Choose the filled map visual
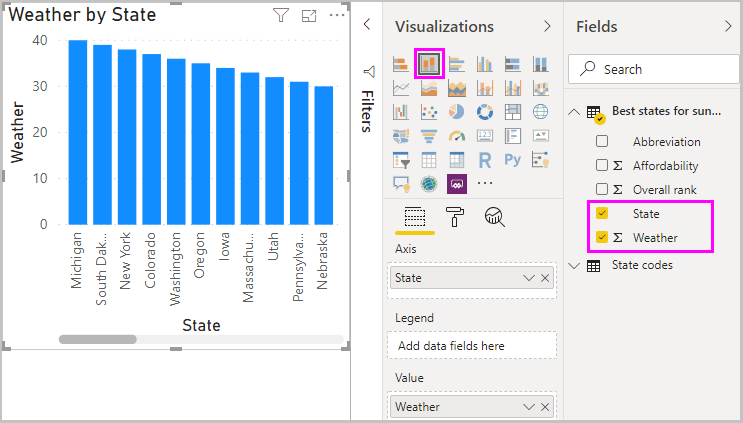This screenshot has height=423, width=743. (401, 136)
